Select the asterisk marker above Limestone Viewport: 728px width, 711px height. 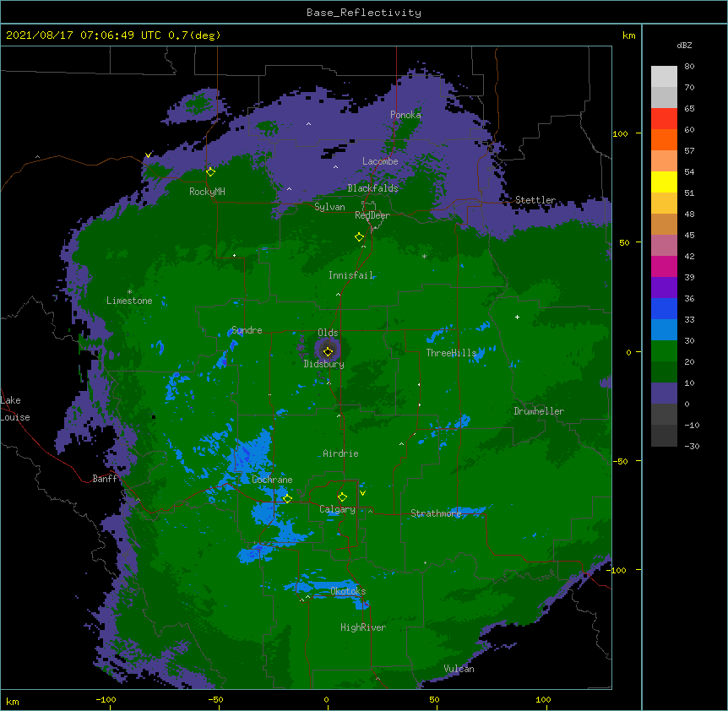[x=129, y=292]
